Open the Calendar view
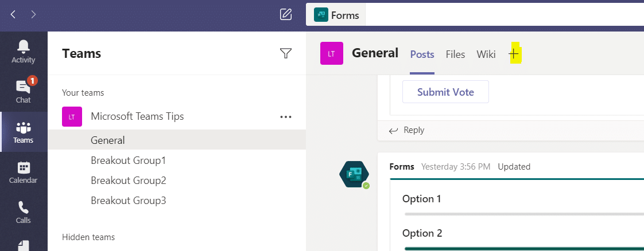 24,172
